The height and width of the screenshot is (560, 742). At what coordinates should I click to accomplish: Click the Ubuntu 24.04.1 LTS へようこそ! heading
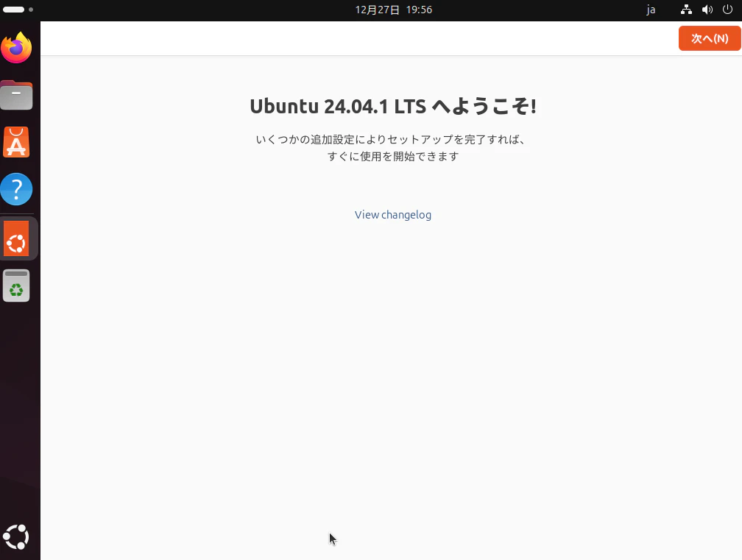(393, 106)
